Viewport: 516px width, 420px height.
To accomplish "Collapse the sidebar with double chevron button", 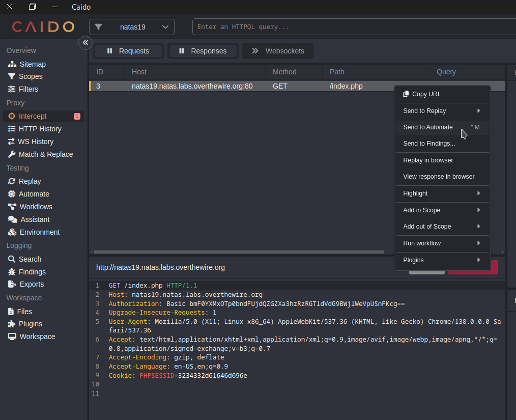I will (85, 43).
